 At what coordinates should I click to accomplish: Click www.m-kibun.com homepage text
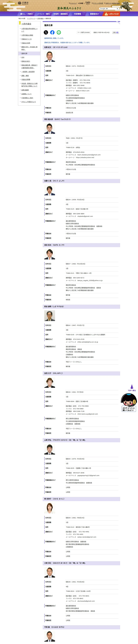point(83,91)
